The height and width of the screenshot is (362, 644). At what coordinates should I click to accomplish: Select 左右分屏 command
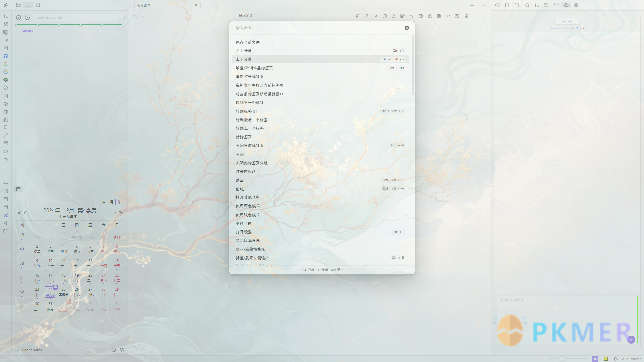[x=320, y=51]
